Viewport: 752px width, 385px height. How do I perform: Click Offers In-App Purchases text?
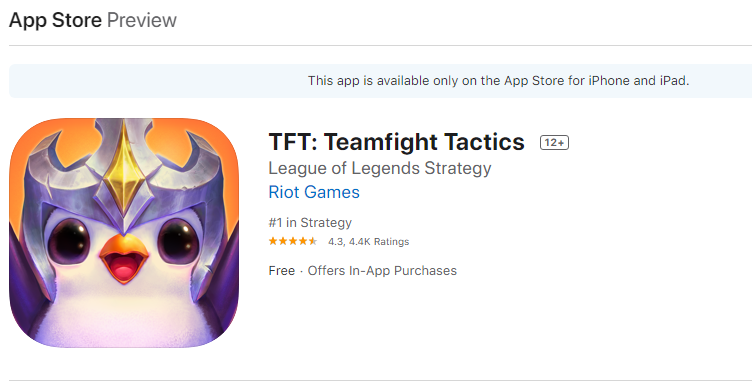pos(382,270)
